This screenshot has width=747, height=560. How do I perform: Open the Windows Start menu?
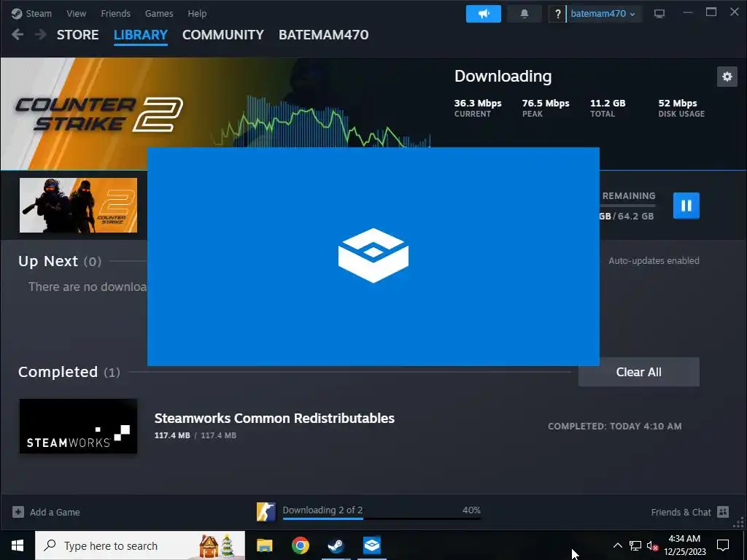pos(18,545)
